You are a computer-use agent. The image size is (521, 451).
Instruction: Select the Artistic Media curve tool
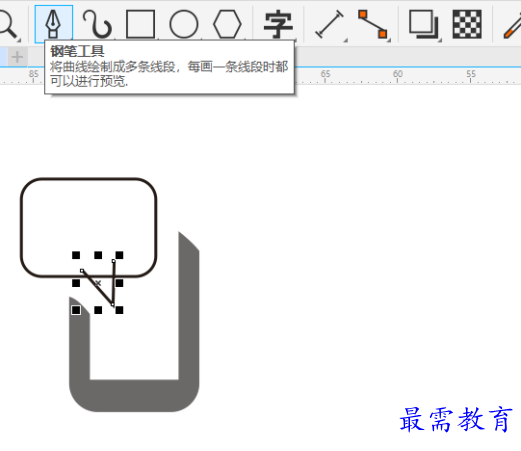[x=97, y=24]
